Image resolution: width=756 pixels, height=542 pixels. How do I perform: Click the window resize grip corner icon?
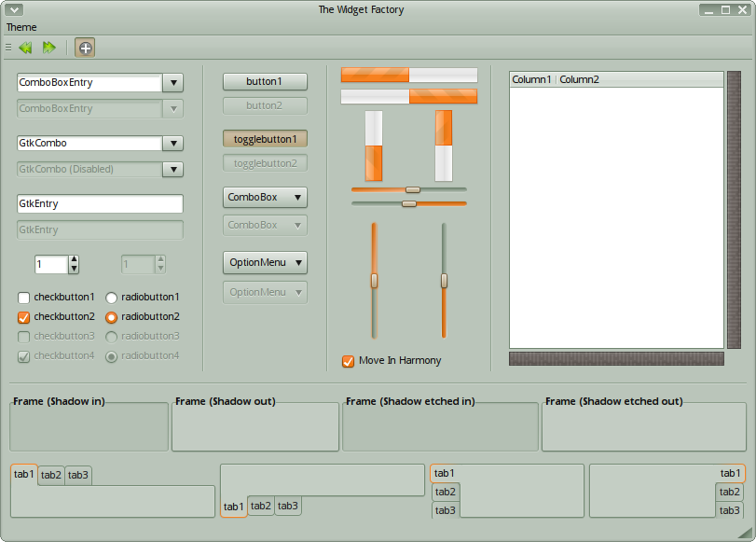click(745, 532)
